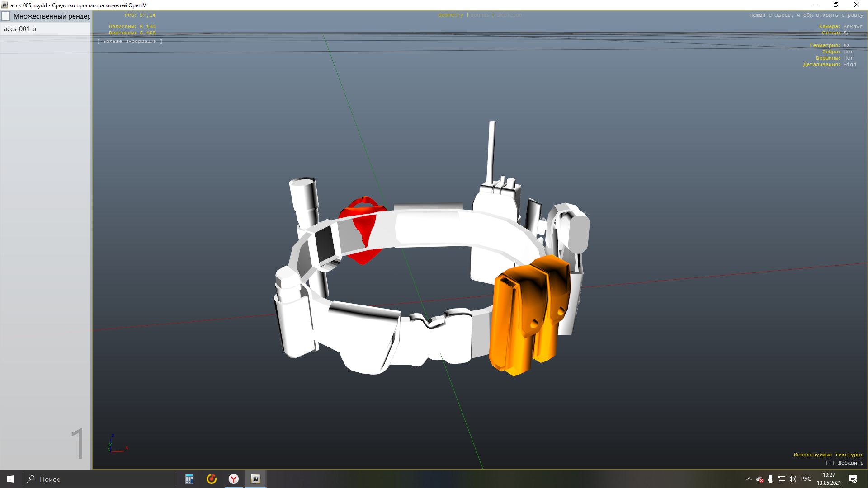Toggle the Рёбра edges display
Image resolution: width=868 pixels, height=488 pixels.
pyautogui.click(x=848, y=52)
